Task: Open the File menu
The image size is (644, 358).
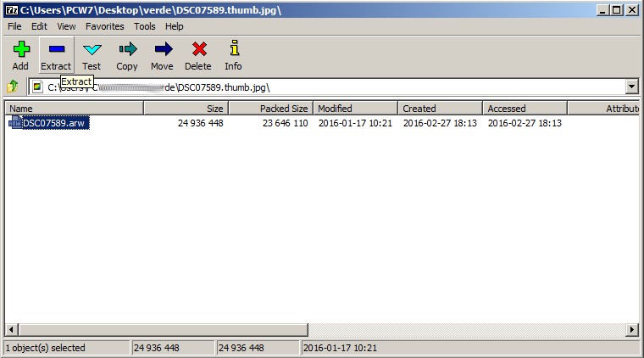Action: click(x=15, y=26)
